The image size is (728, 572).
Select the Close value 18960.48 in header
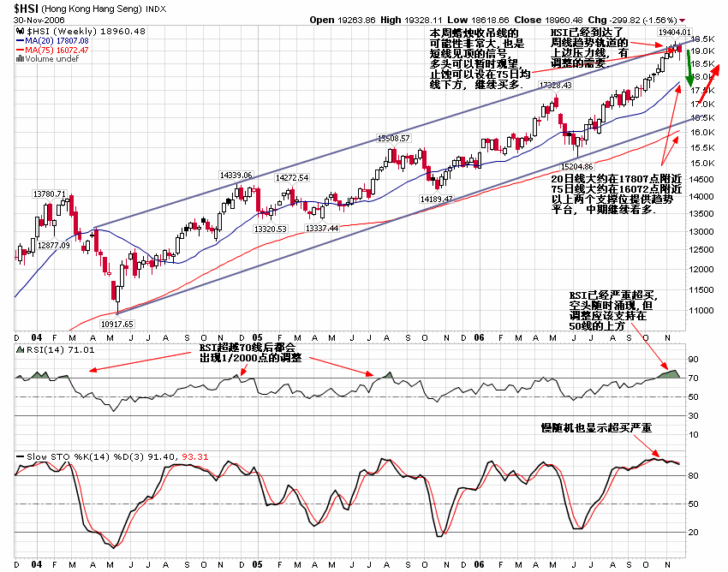coord(564,20)
